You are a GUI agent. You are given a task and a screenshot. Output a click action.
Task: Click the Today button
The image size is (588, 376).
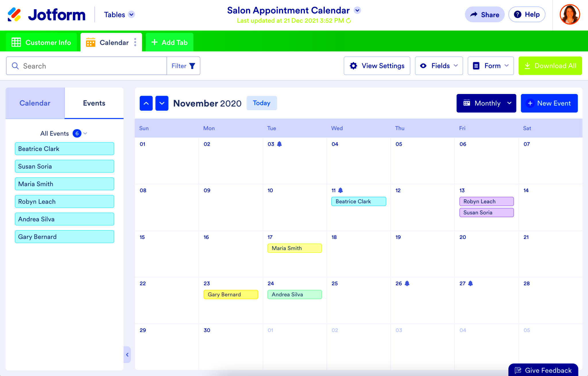(x=262, y=103)
